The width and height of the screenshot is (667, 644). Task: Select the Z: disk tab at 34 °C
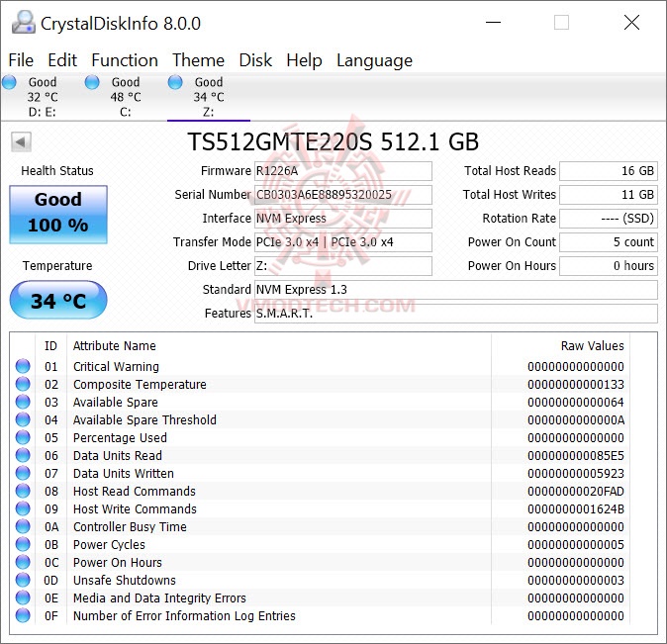click(x=209, y=97)
